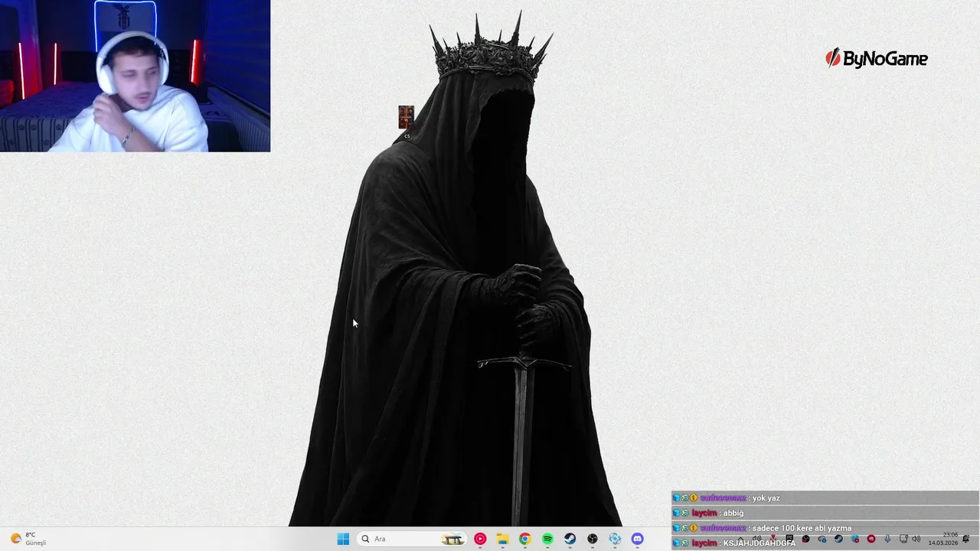Switch to OBS Studio on the taskbar
Screen dimensions: 980x551
click(x=593, y=539)
